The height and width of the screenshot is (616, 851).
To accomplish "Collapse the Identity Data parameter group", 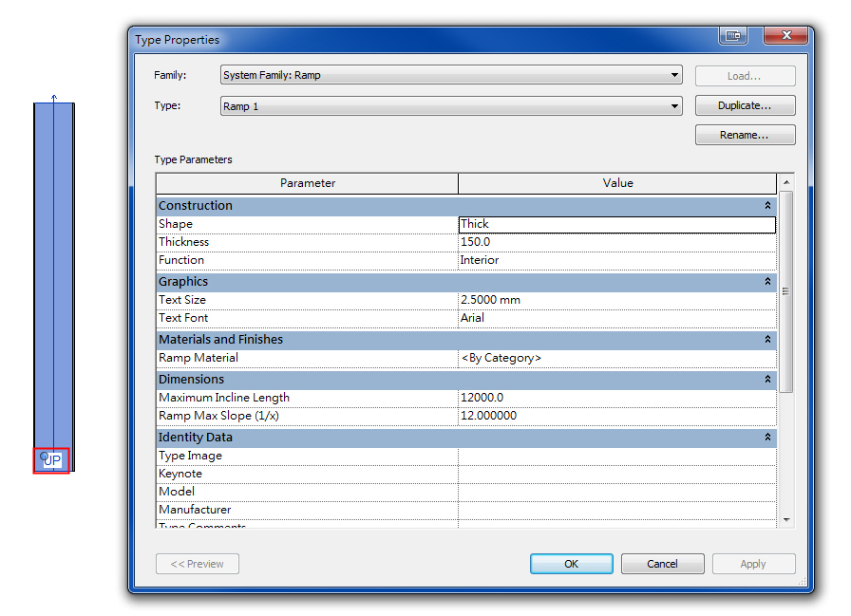I will (x=767, y=437).
